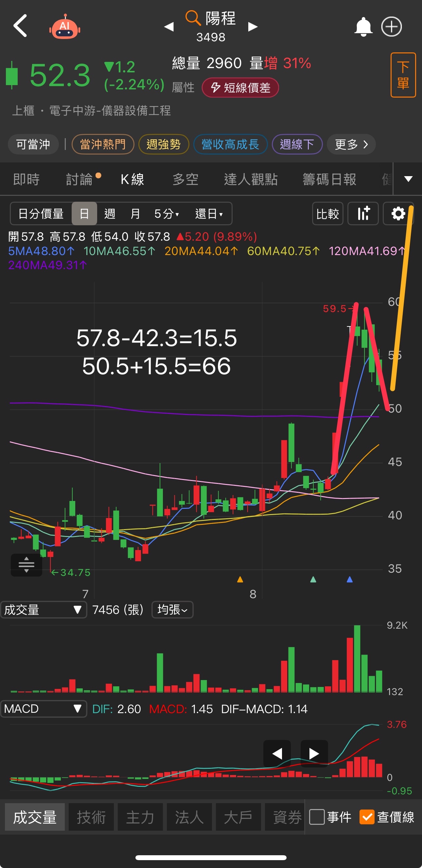Screen dimensions: 422x868
Task: Switch to the 討論 tab
Action: pos(79,179)
